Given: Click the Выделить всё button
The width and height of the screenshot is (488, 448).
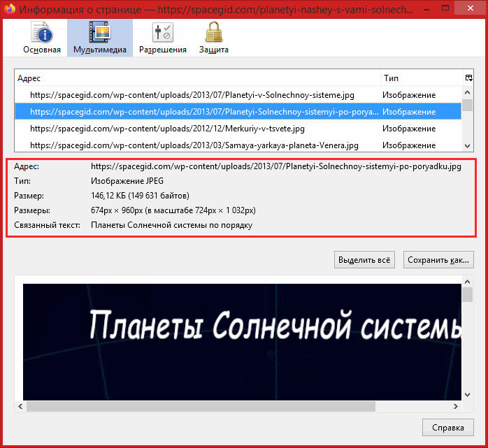Looking at the screenshot, I should [x=364, y=260].
